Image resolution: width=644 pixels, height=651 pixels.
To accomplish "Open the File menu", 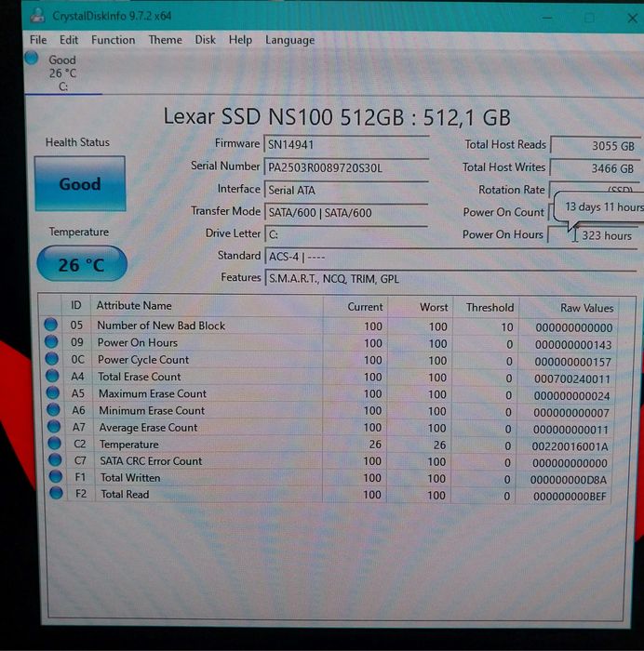I will coord(38,40).
